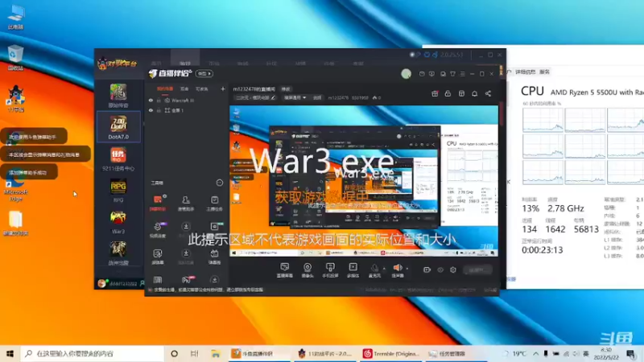
Task: Select the Warcraft III source row
Action: pyautogui.click(x=187, y=100)
